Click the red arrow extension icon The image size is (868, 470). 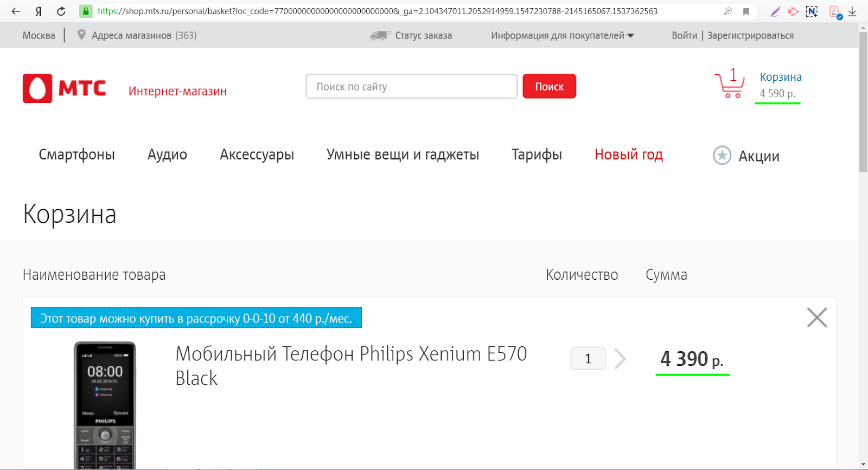793,11
